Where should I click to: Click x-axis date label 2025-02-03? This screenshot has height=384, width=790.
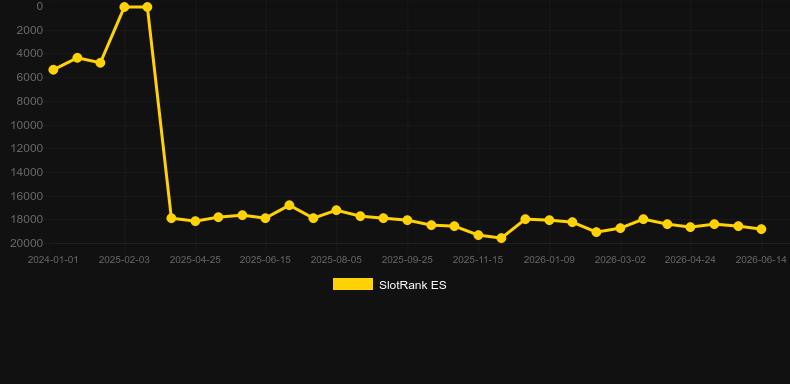(124, 260)
